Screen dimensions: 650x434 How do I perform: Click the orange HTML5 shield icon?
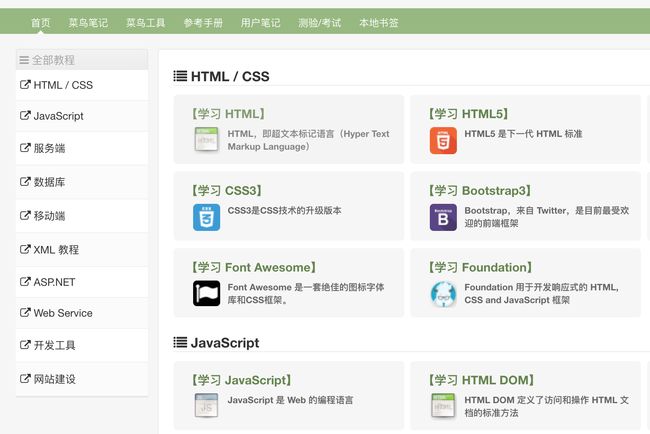tap(443, 141)
